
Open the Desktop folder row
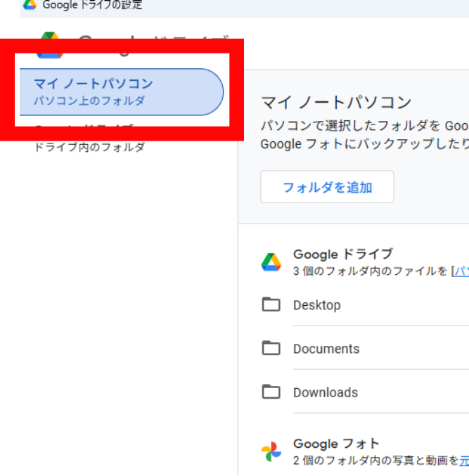pos(365,304)
